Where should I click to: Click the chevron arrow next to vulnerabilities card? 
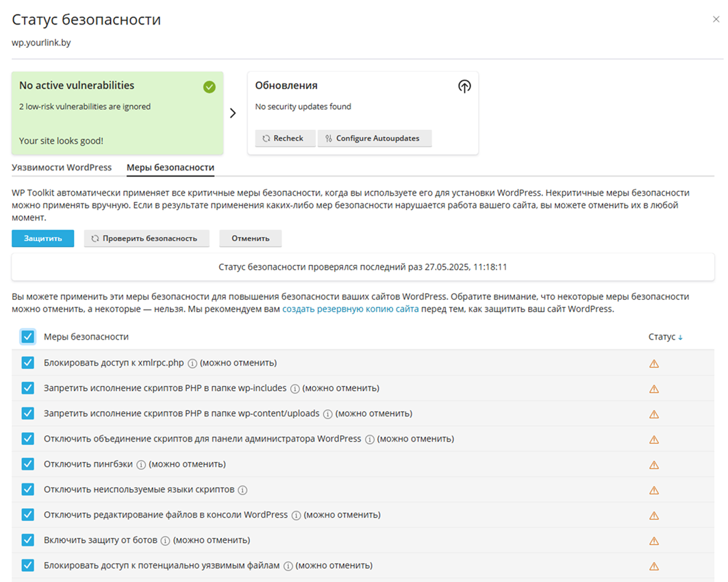(233, 113)
